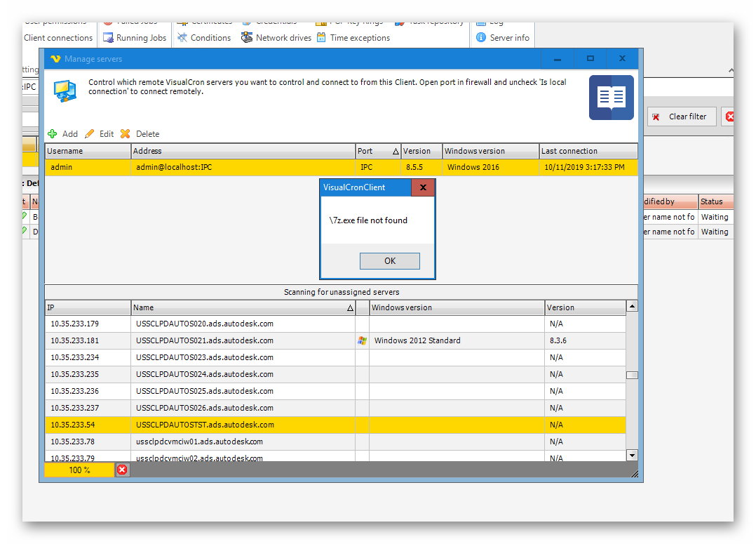Click the Delete cross icon
The image size is (756, 544).
point(126,134)
